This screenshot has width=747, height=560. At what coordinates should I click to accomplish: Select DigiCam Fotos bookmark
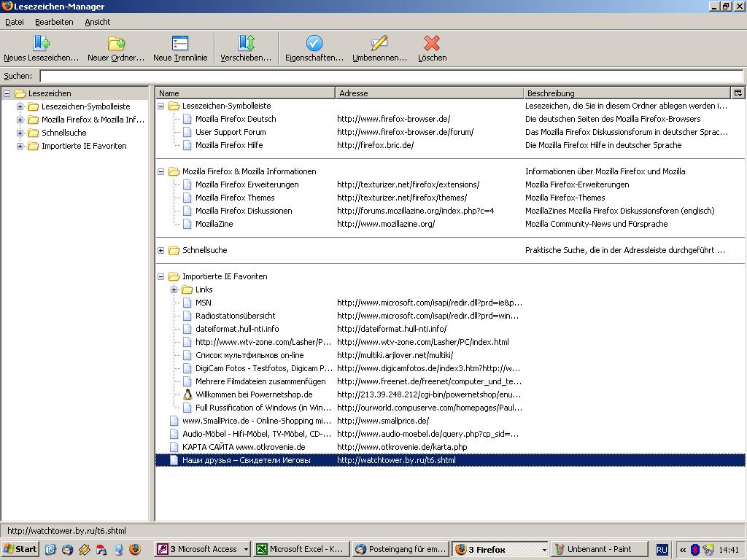(x=264, y=368)
